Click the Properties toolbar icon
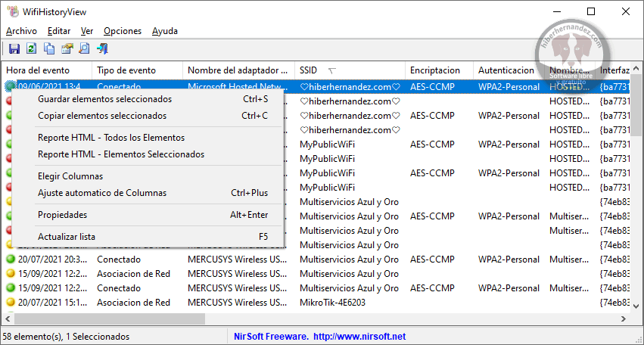The image size is (644, 345). [67, 49]
